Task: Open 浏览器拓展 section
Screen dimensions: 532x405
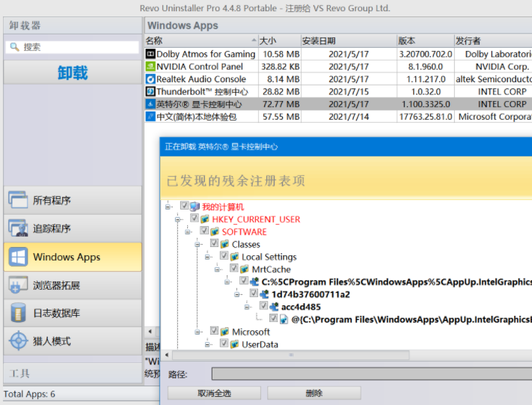Action: (73, 284)
